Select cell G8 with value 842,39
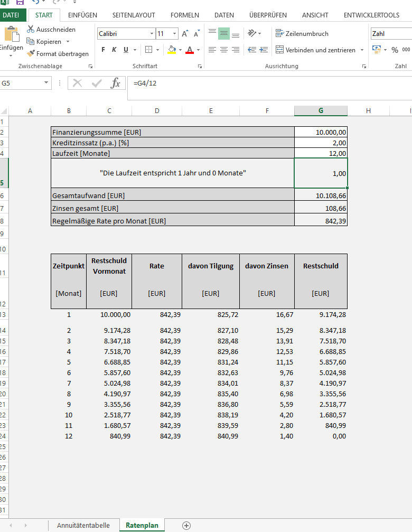This screenshot has height=532, width=412. pos(321,221)
